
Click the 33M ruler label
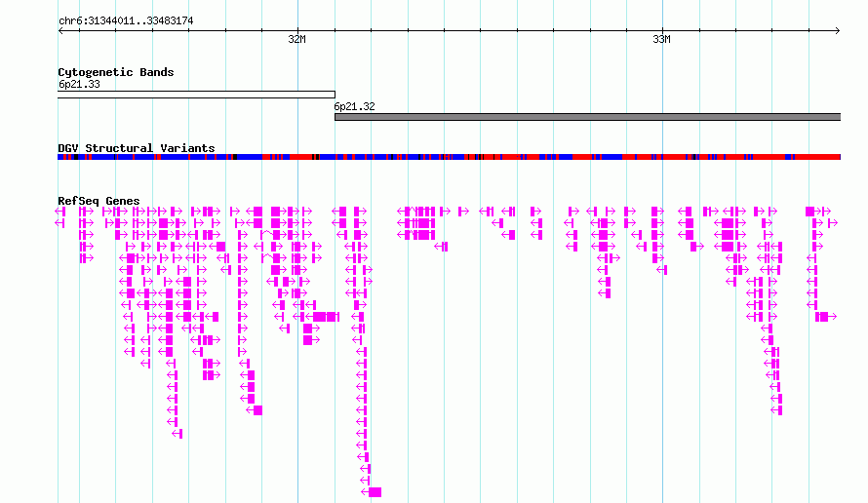(x=661, y=39)
